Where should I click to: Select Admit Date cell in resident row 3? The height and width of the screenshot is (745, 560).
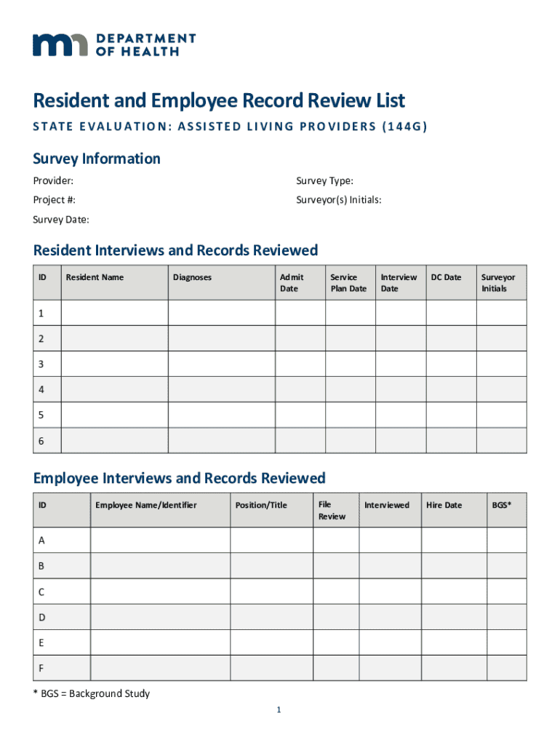300,364
